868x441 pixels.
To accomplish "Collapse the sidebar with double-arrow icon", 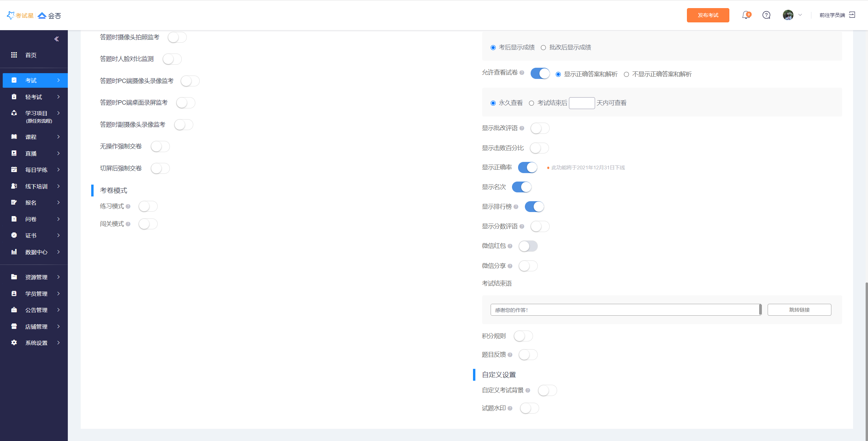I will (x=57, y=39).
